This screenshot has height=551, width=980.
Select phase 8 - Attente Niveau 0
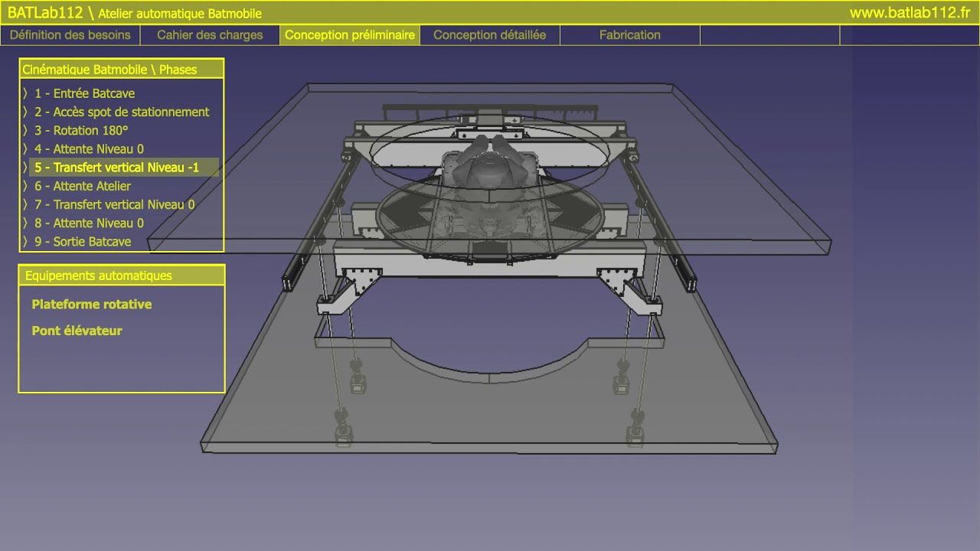pyautogui.click(x=89, y=223)
